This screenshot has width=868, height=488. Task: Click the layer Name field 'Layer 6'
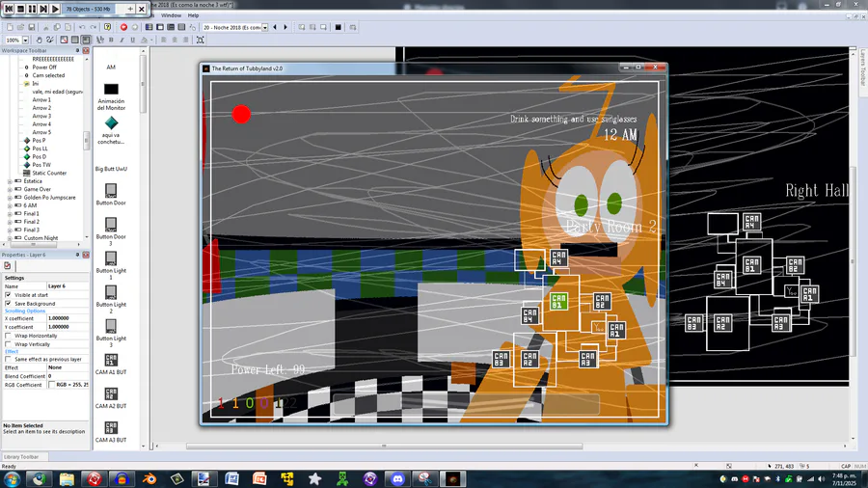(x=68, y=286)
